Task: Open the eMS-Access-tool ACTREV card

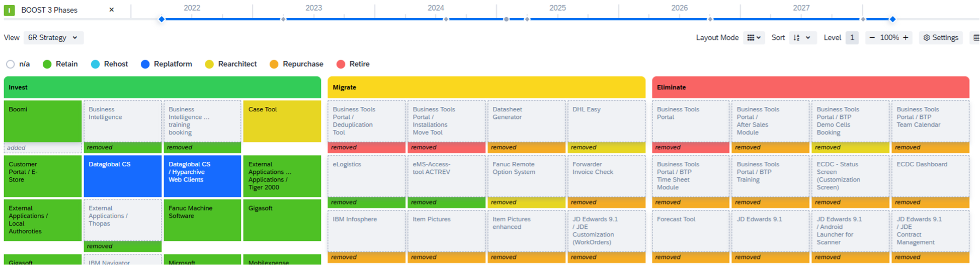Action: [x=447, y=176]
